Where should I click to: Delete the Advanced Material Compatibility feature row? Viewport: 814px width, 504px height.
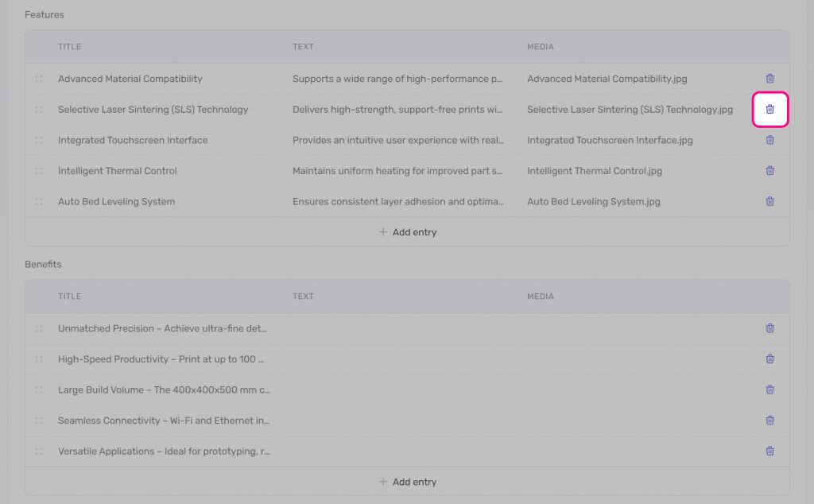click(769, 79)
